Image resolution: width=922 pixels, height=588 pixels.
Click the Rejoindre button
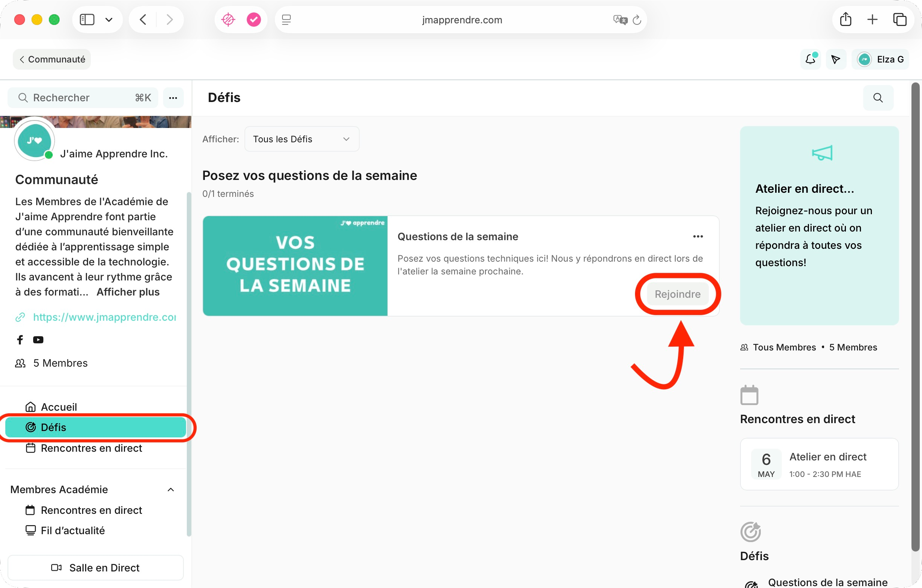click(677, 294)
